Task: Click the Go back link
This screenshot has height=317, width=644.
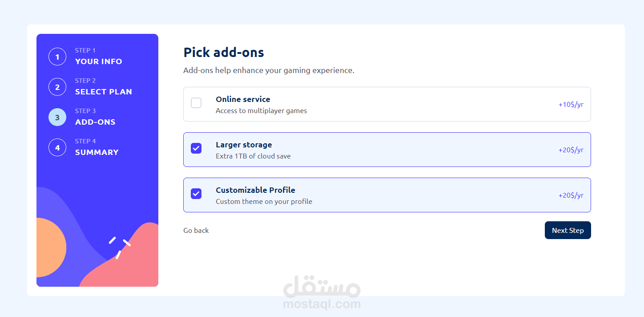Action: click(196, 230)
